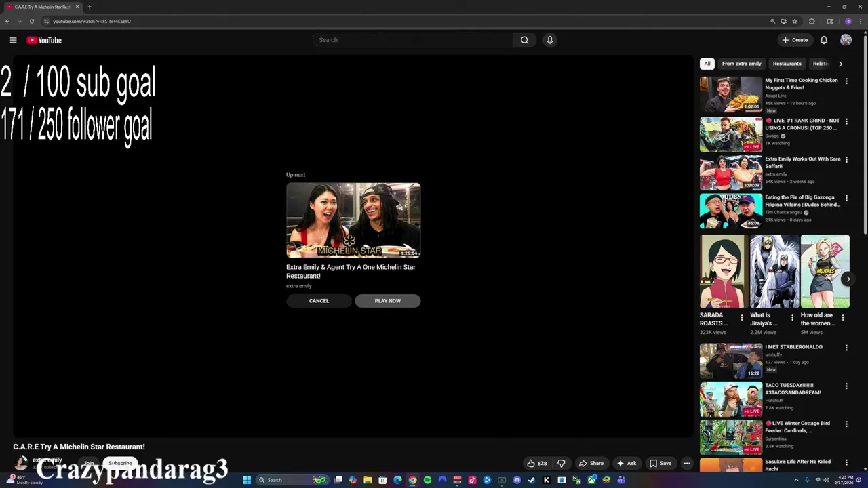Go to the YouTube home logo
Viewport: 868px width, 488px height.
click(44, 40)
